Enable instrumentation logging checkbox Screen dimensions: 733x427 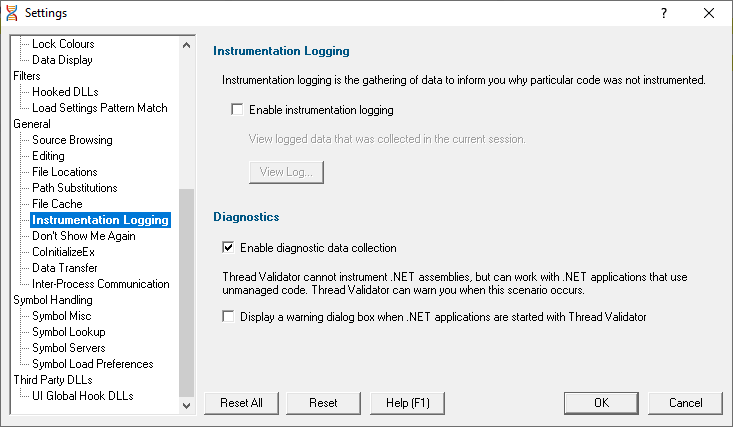(x=237, y=109)
